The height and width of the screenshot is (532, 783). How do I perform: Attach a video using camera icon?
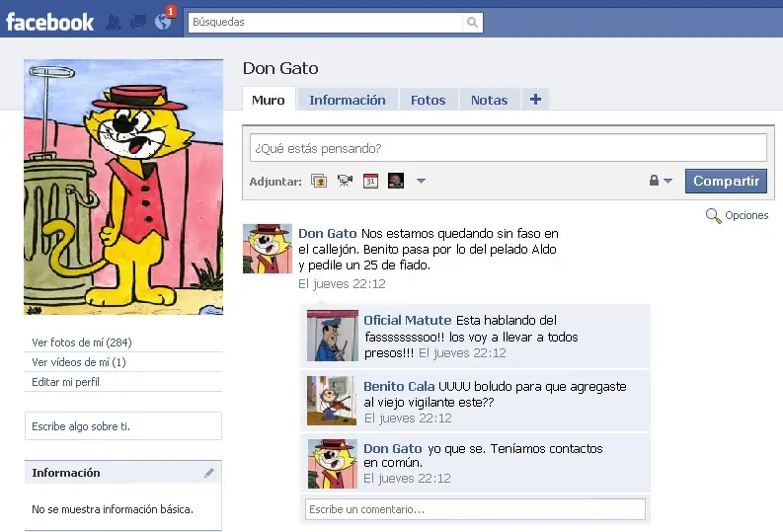[x=345, y=181]
